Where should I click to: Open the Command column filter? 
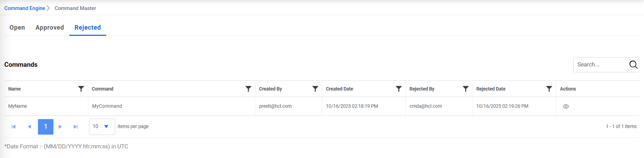pos(248,89)
